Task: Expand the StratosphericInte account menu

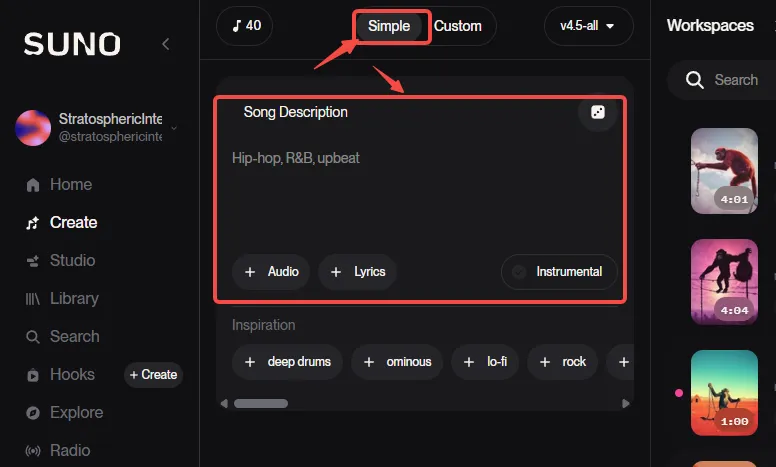Action: point(174,128)
